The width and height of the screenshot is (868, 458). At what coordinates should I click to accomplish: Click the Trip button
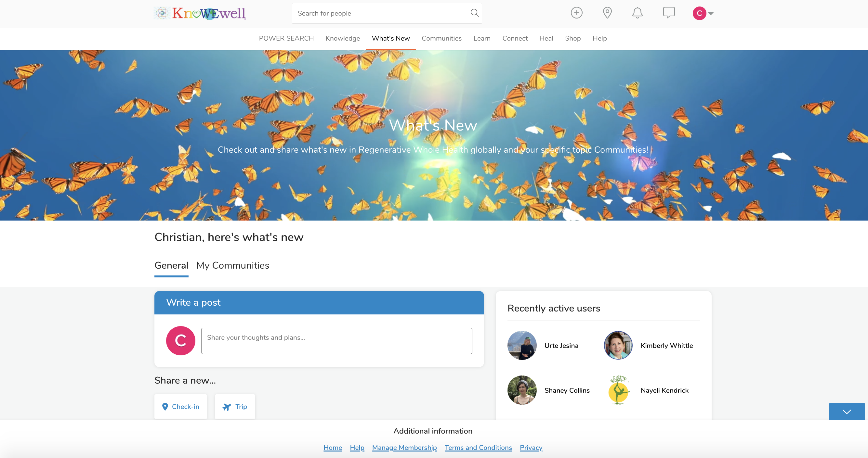[235, 407]
